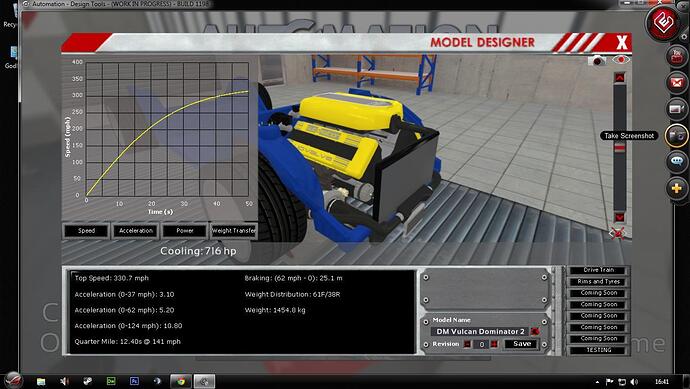Open the Drive Train section

[x=598, y=270]
